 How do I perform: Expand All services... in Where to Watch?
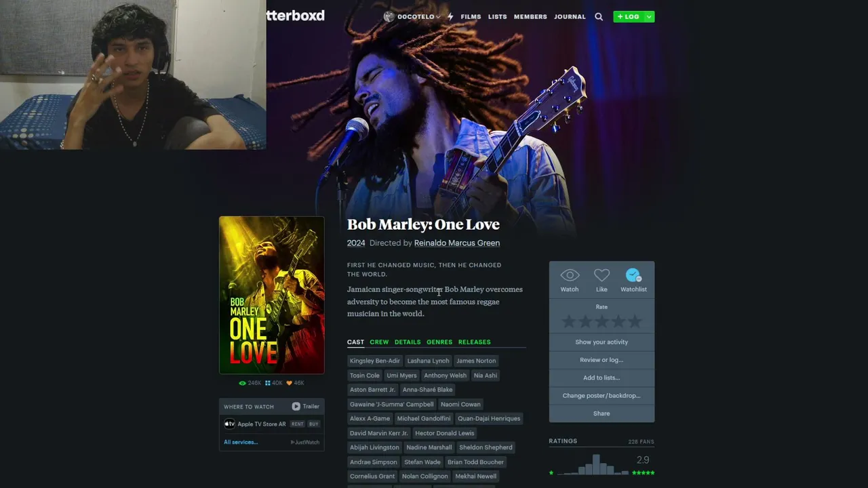pos(241,442)
